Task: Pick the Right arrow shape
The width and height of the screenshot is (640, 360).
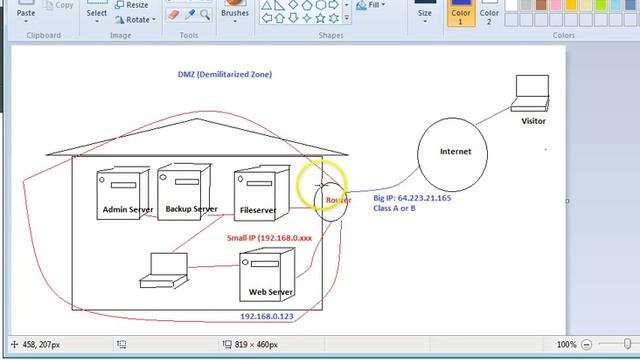Action: pyautogui.click(x=334, y=5)
